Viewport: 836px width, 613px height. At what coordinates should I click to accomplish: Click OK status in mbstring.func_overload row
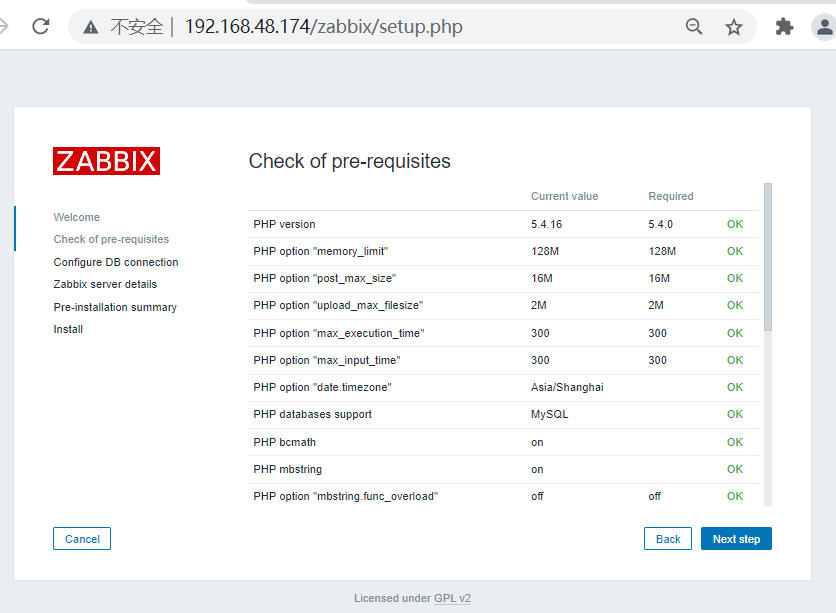(x=735, y=496)
